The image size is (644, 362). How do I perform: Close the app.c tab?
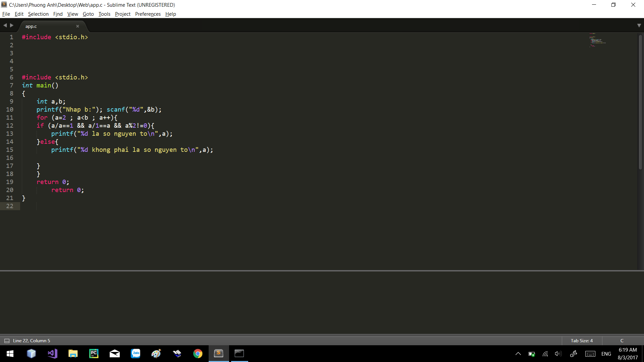pyautogui.click(x=77, y=26)
